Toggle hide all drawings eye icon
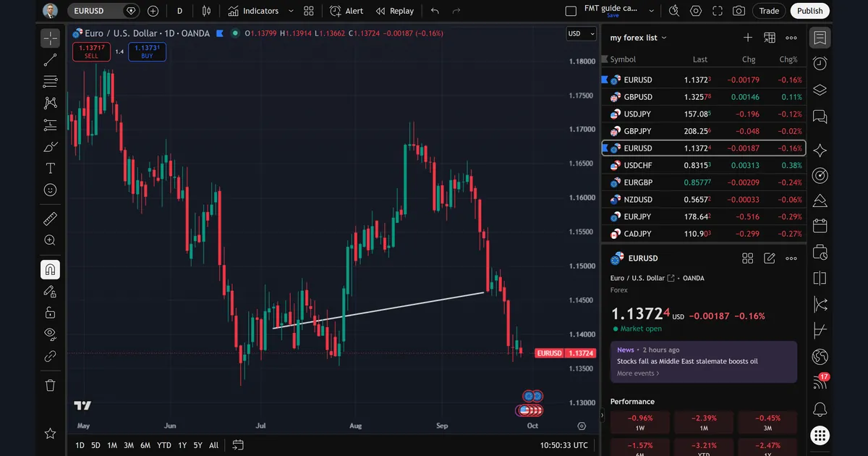The height and width of the screenshot is (456, 868). (x=50, y=334)
